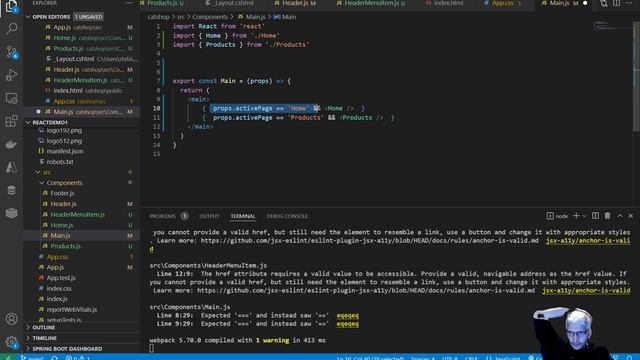Collapse the src folder
The height and width of the screenshot is (360, 640).
click(38, 172)
